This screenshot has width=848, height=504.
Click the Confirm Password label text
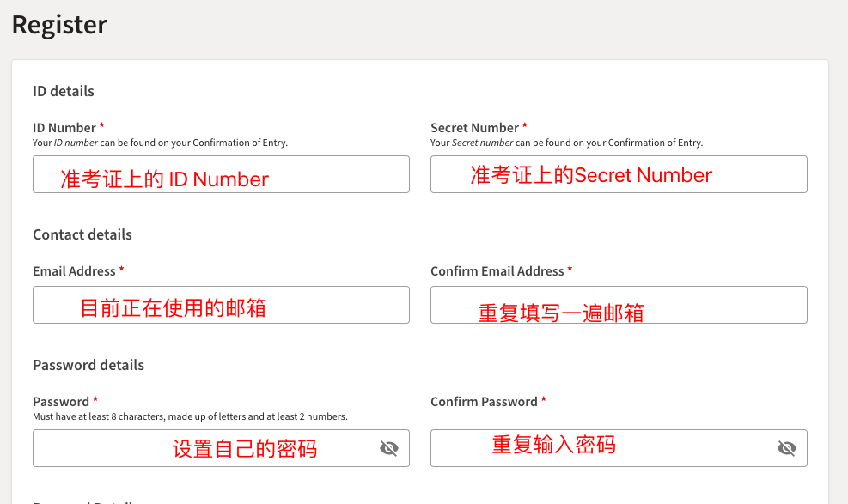484,402
